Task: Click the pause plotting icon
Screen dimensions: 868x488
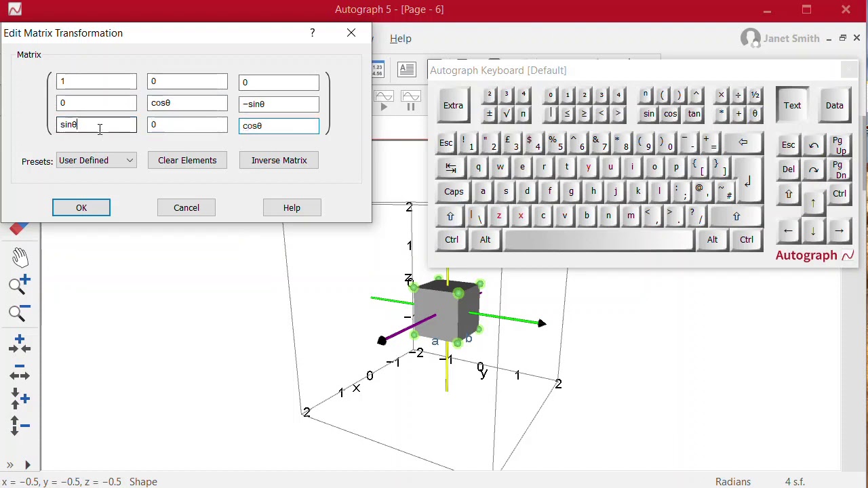Action: [410, 100]
